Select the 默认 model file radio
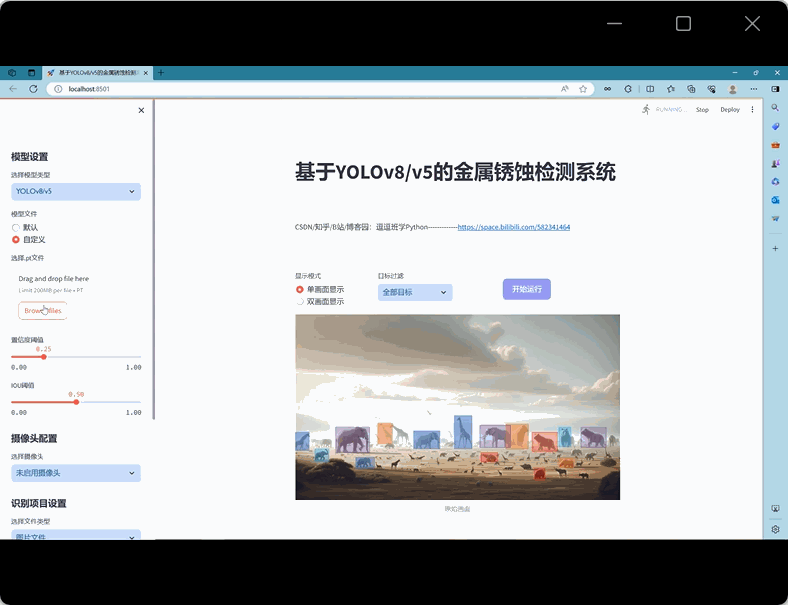This screenshot has height=605, width=788. point(16,228)
